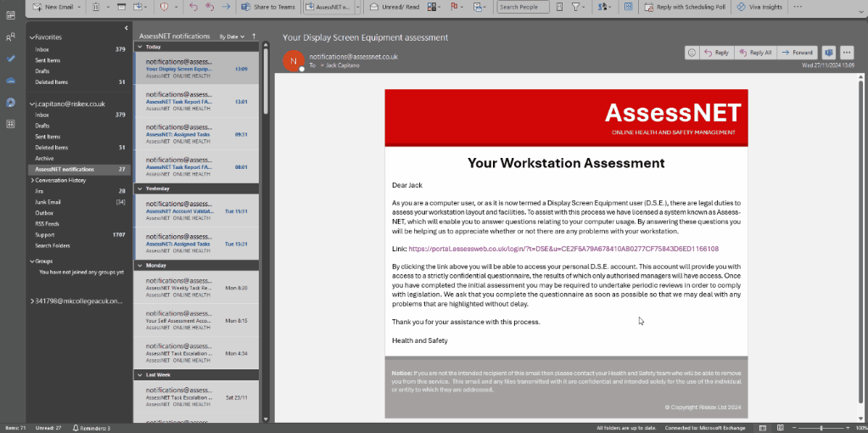This screenshot has height=433, width=868.
Task: Open the Filter Email funnel
Action: coord(579,7)
